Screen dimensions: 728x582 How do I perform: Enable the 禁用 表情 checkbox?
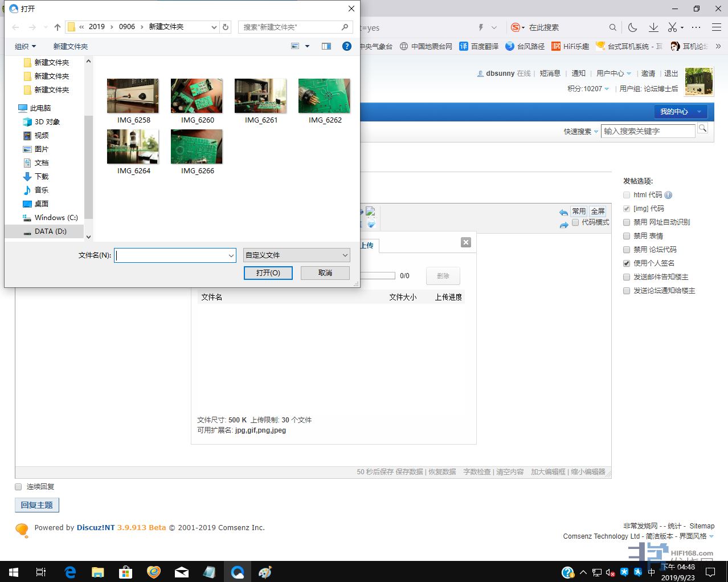click(x=627, y=236)
